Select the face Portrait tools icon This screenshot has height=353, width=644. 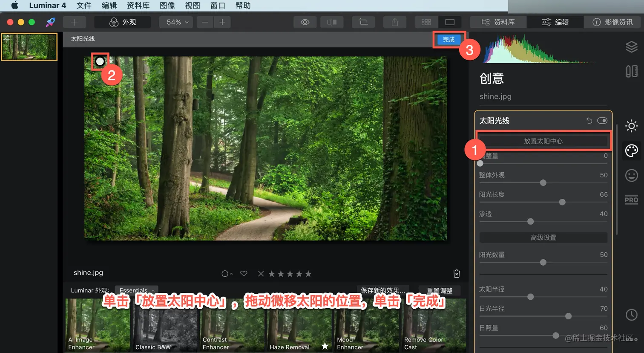[x=632, y=175]
